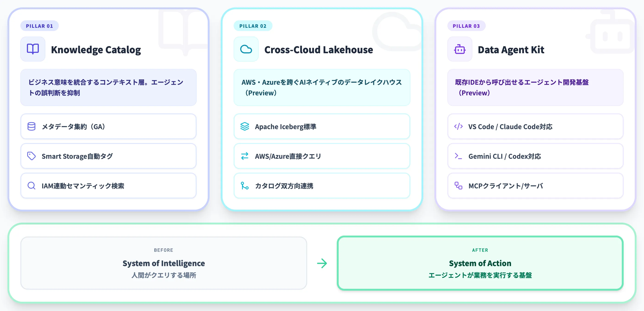Screen dimensions: 644x311
Task: Select the PILLAR 02 badge
Action: pyautogui.click(x=253, y=25)
